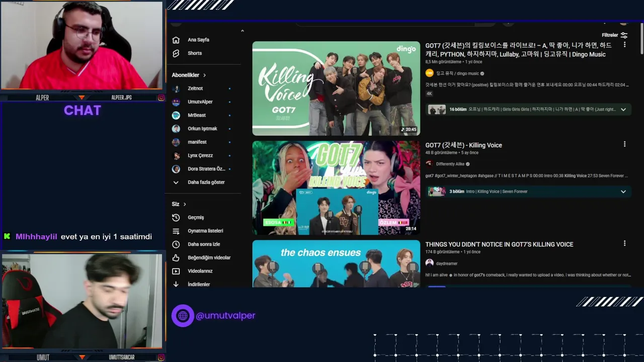This screenshot has height=362, width=644.
Task: Open the dingo music channel avatar
Action: tap(429, 73)
